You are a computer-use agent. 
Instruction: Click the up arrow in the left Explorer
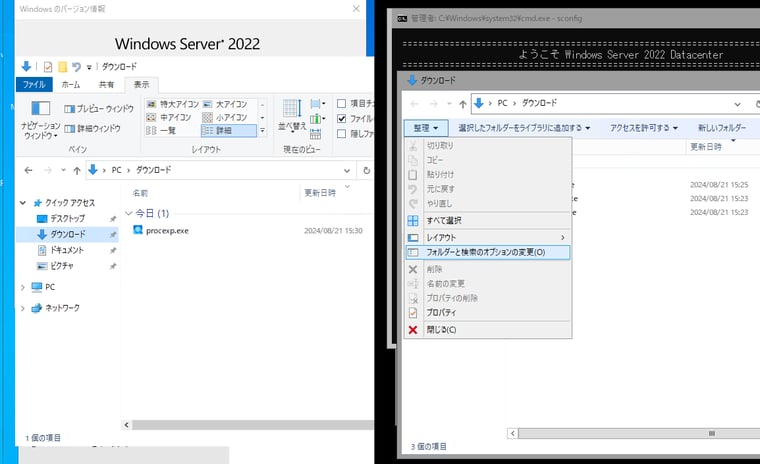pyautogui.click(x=77, y=170)
